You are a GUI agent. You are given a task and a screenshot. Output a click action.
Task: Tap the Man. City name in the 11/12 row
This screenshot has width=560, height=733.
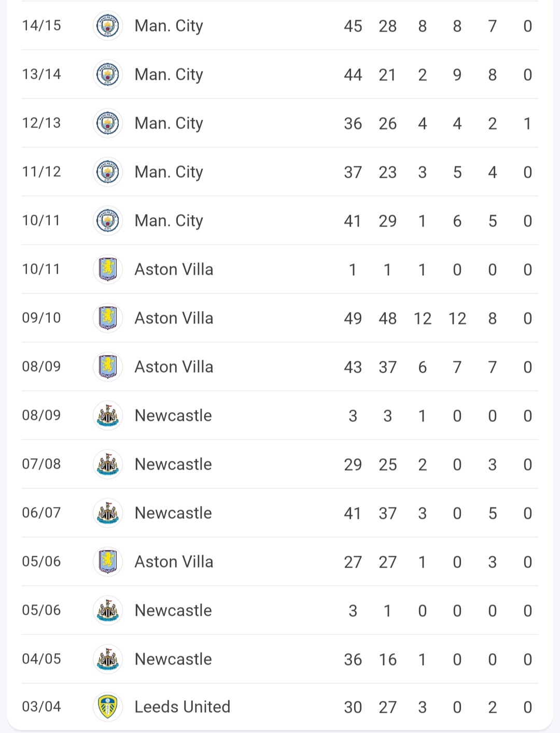click(x=169, y=172)
